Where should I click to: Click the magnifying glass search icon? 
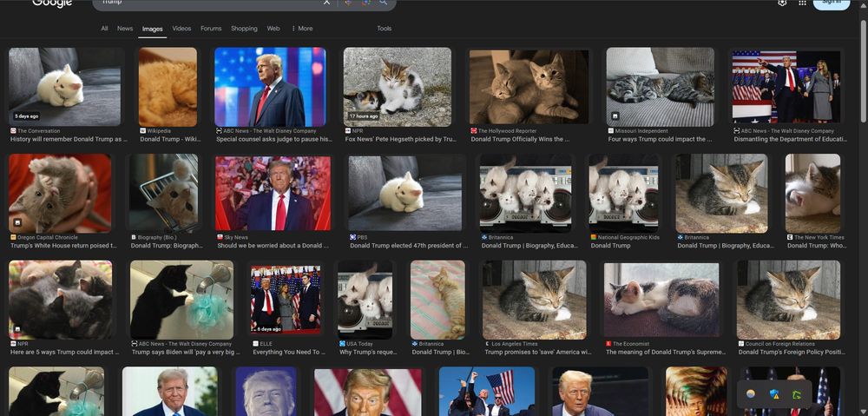pos(384,3)
